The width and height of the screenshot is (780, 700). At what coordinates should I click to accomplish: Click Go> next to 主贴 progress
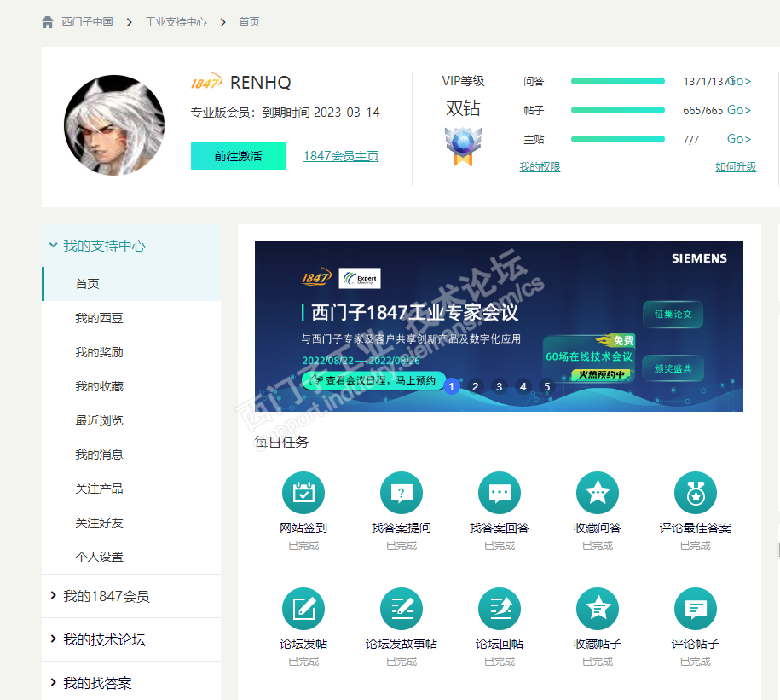click(x=739, y=139)
